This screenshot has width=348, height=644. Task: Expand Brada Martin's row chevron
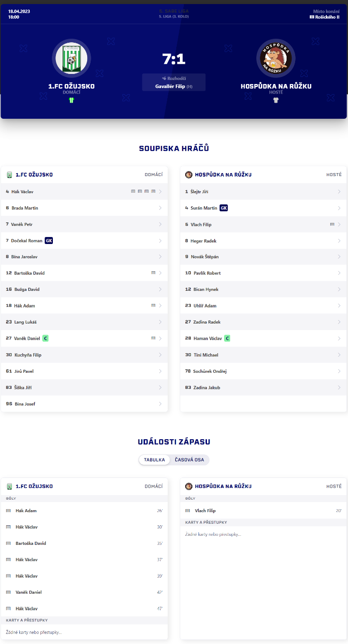160,208
